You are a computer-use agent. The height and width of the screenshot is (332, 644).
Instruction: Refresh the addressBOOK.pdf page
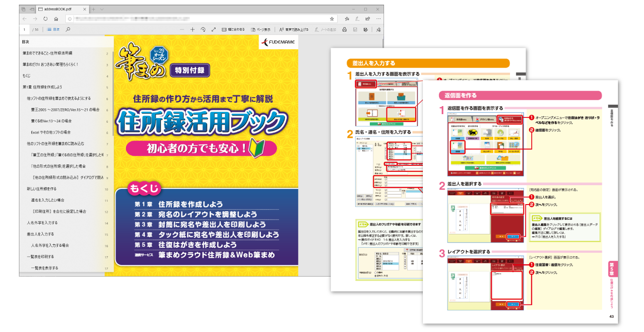45,19
